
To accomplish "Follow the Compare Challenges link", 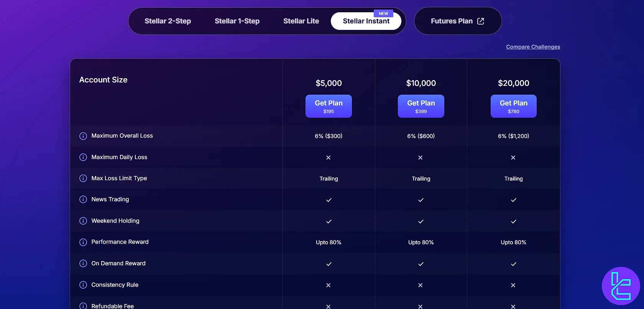I will coord(533,47).
